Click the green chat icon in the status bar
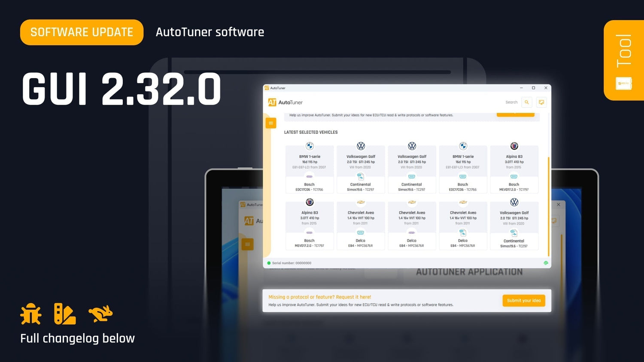This screenshot has width=644, height=362. 546,263
